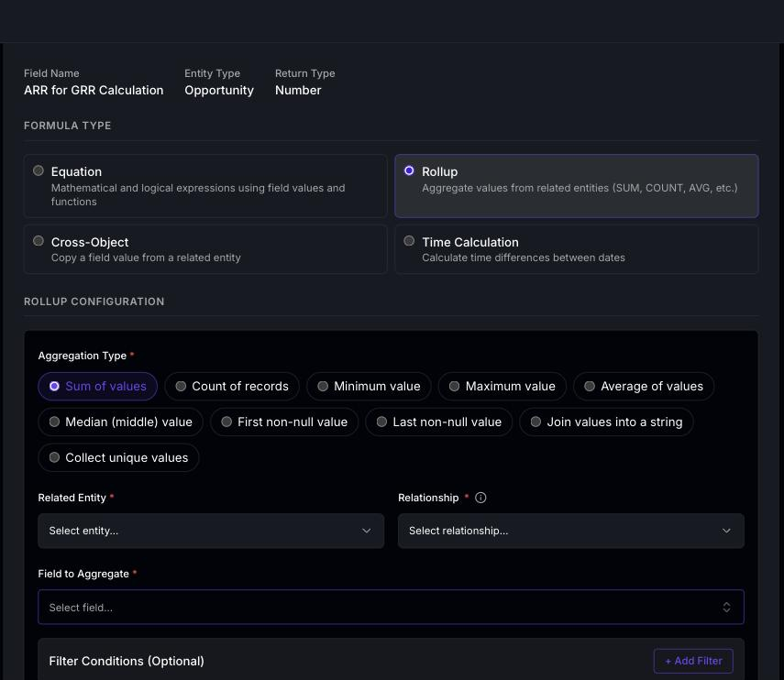Click the ROLLUP CONFIGURATION section heading

[x=94, y=302]
